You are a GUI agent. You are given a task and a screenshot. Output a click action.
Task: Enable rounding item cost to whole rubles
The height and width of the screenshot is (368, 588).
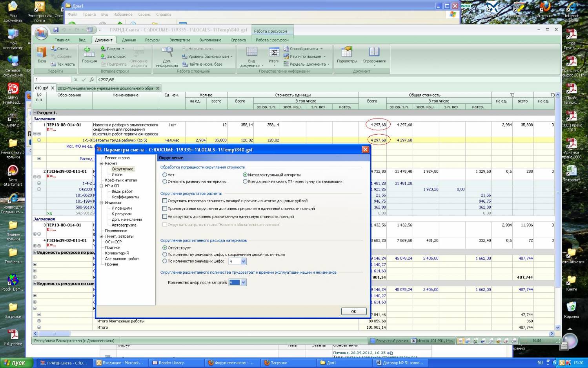pyautogui.click(x=165, y=201)
